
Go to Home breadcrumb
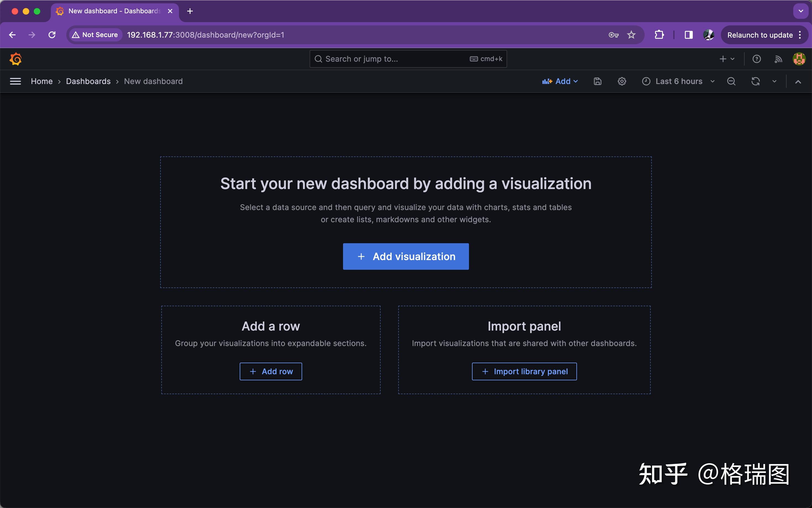pos(42,81)
